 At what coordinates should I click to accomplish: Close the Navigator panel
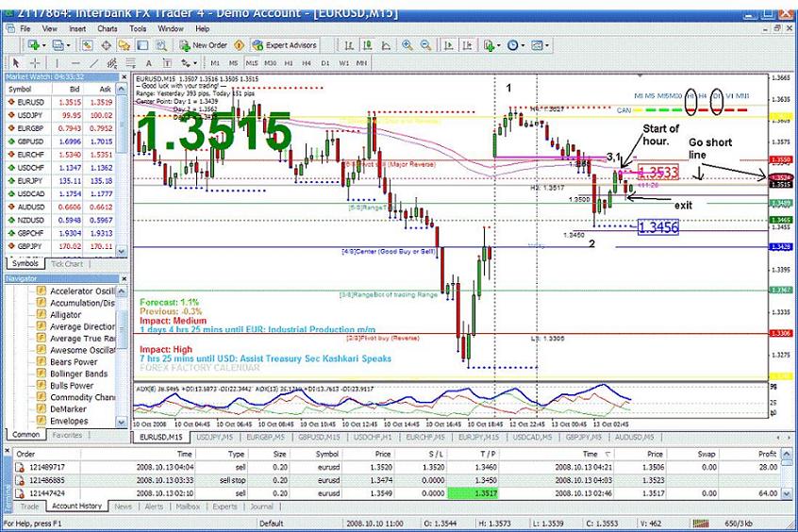tap(125, 279)
